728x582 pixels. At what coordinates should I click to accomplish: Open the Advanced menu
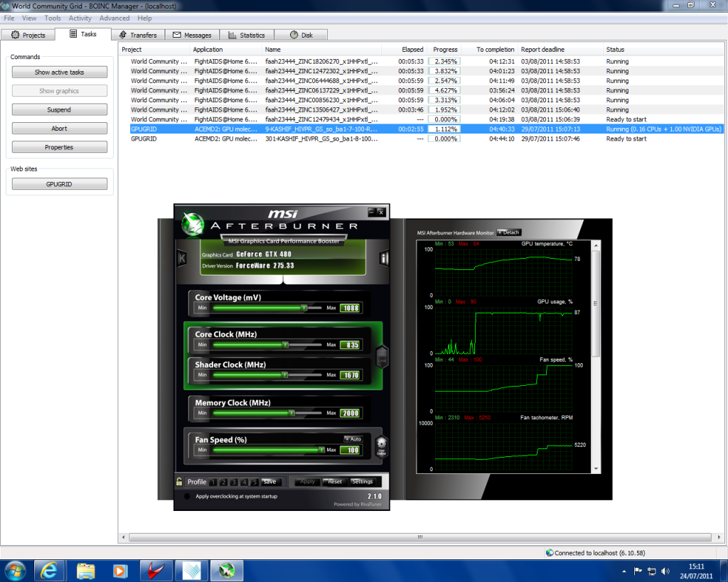pos(114,18)
